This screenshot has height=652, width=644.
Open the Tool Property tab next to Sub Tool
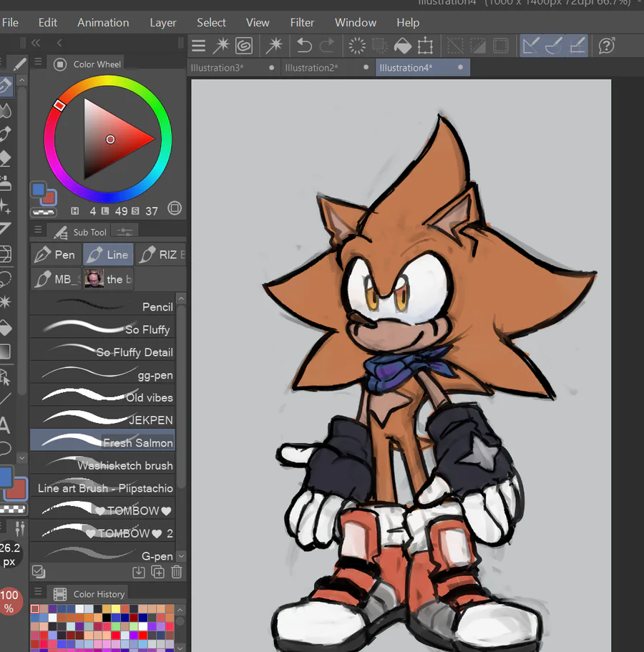tap(125, 232)
